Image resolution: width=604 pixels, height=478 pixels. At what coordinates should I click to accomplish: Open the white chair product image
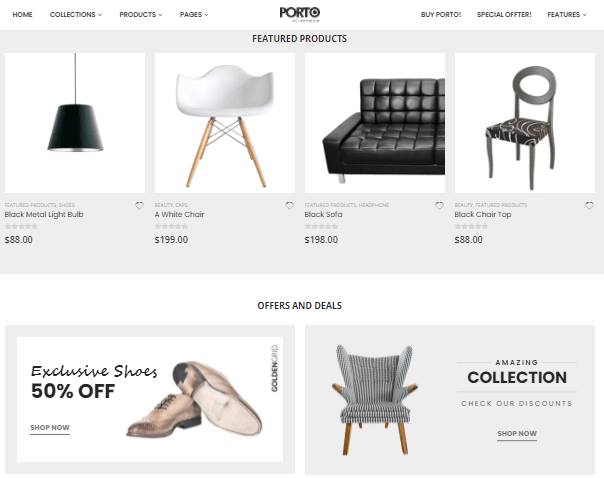point(225,123)
